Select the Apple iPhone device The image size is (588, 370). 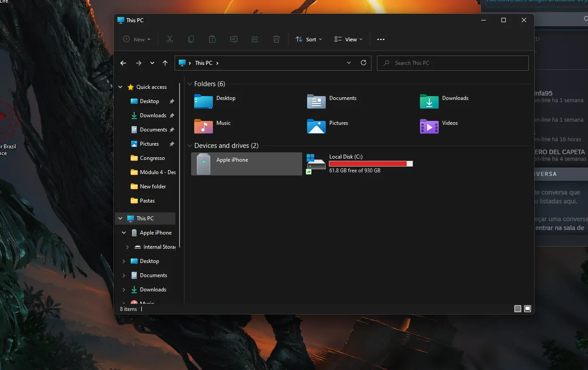tap(247, 164)
